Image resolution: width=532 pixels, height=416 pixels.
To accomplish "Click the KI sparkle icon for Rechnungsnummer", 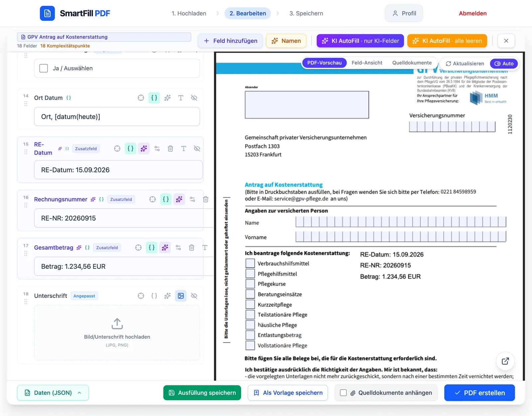I will 179,199.
